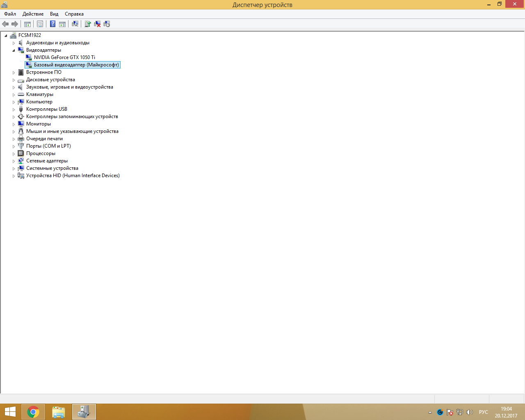Click the blue C tray application icon

440,412
